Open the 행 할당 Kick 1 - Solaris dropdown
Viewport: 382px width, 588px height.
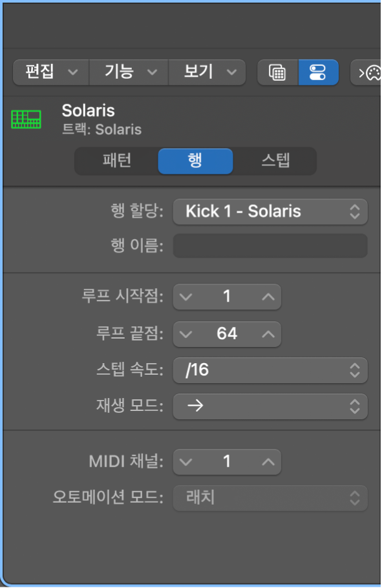(x=270, y=211)
